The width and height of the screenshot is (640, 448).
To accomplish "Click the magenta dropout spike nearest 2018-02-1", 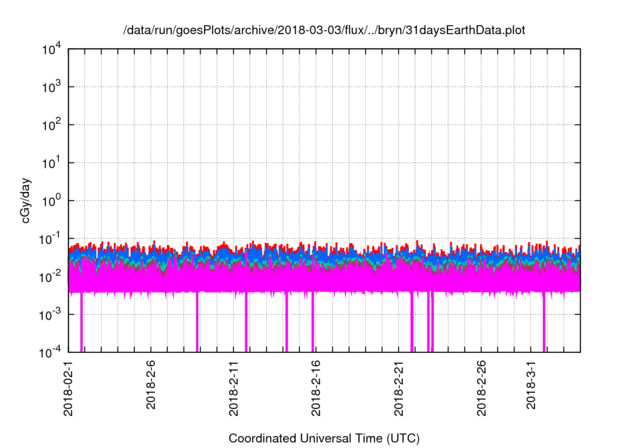I will point(82,322).
